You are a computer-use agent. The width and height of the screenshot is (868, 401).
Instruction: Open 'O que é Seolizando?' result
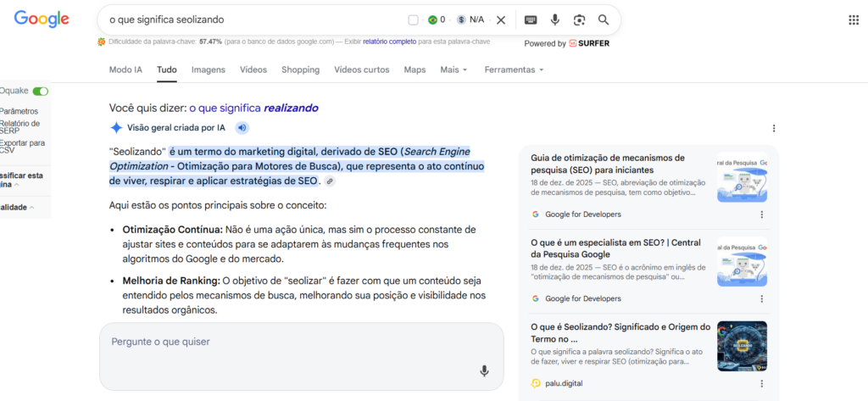[620, 332]
